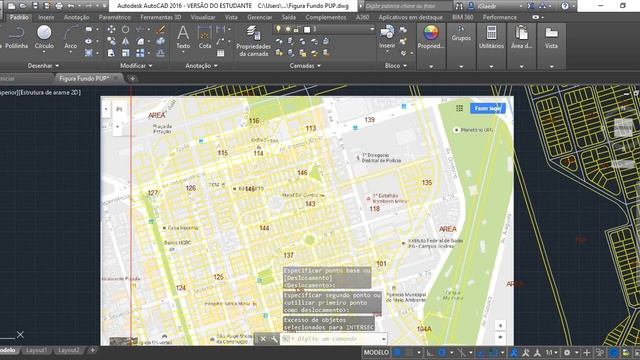Click the plus crosshair icon in status bar

587,352
